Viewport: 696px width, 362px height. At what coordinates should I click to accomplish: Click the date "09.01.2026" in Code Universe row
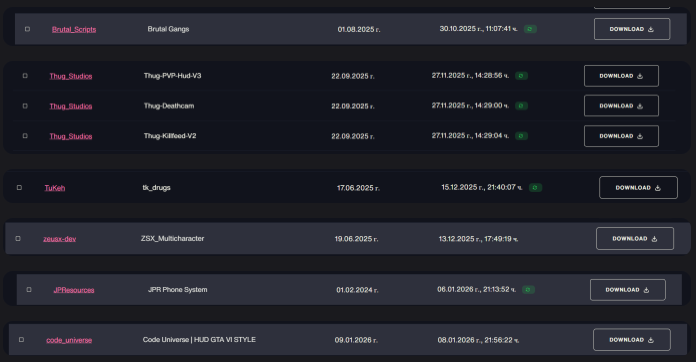click(x=356, y=340)
